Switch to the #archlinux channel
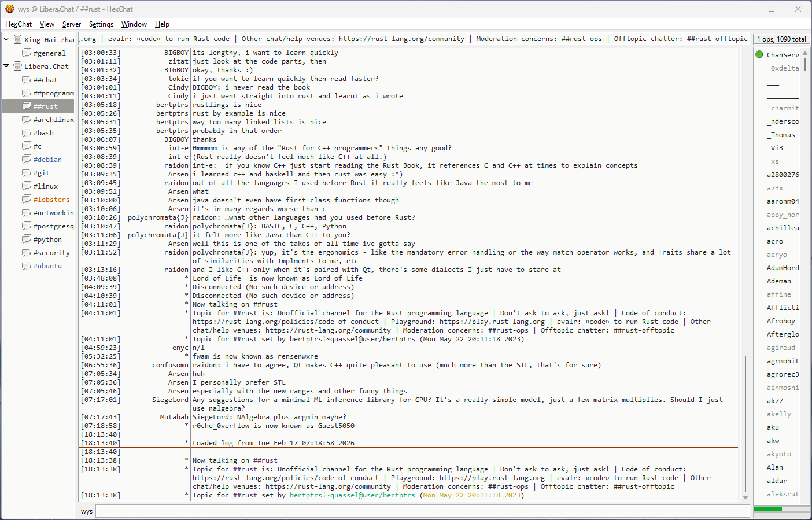Viewport: 812px width, 520px height. point(53,120)
